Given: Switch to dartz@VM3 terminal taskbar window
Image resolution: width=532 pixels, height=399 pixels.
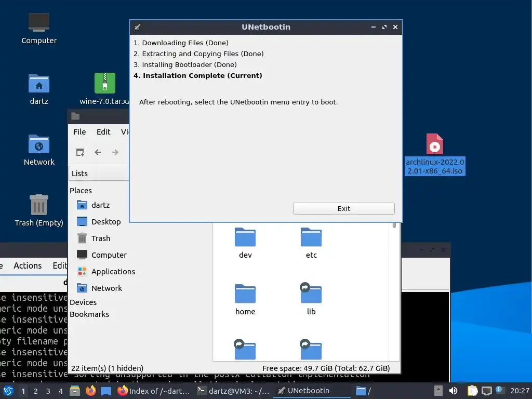Looking at the screenshot, I should 233,391.
